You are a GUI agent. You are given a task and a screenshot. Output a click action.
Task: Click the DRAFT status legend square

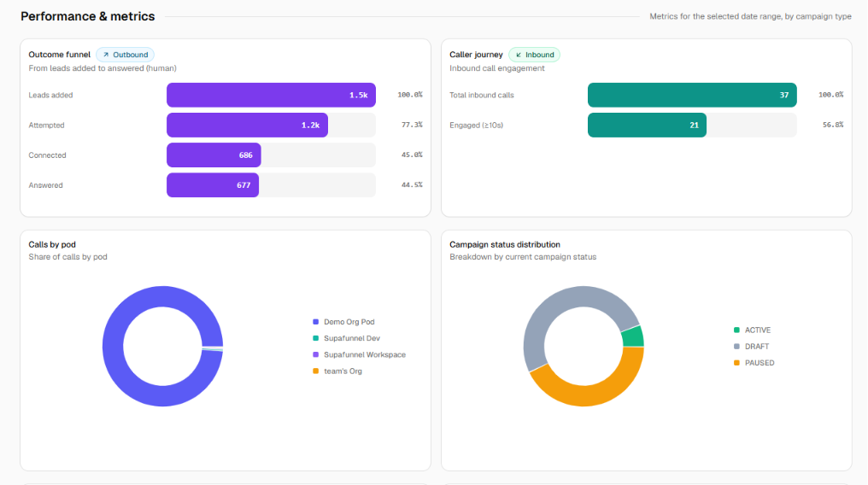[x=736, y=347]
